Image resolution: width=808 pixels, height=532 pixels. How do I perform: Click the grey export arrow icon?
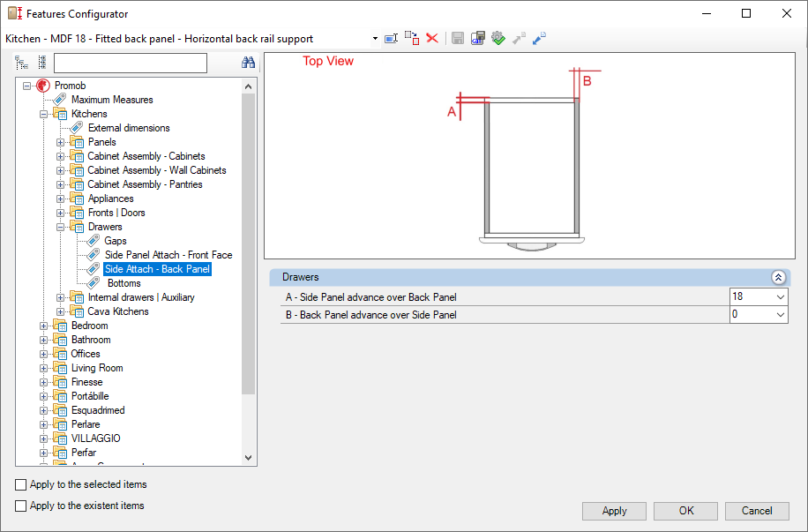click(519, 38)
